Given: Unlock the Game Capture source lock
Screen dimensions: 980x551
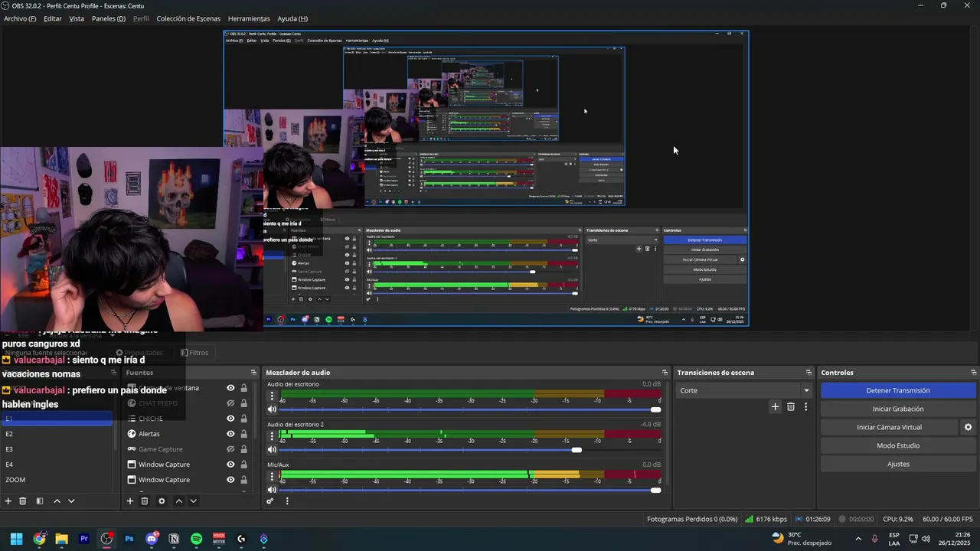Looking at the screenshot, I should 243,449.
